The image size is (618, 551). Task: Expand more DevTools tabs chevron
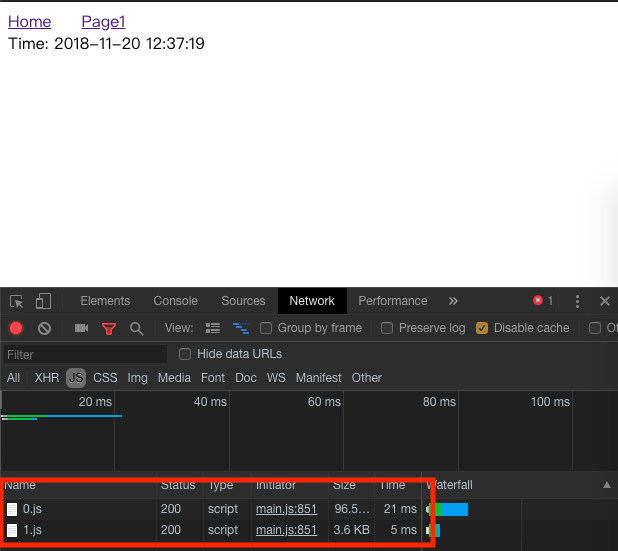453,301
